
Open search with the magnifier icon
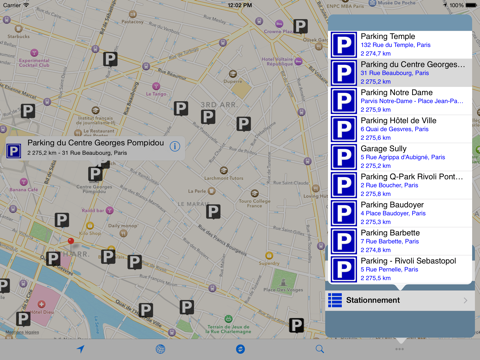320,349
